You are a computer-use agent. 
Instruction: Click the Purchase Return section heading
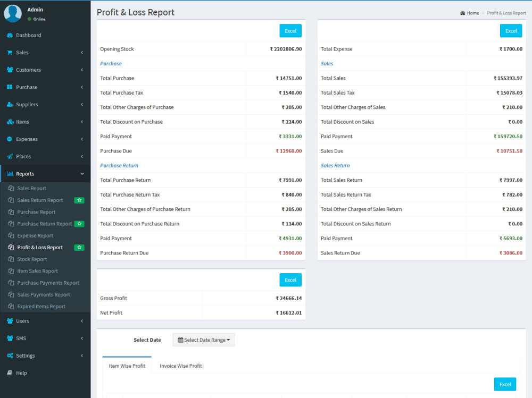119,166
